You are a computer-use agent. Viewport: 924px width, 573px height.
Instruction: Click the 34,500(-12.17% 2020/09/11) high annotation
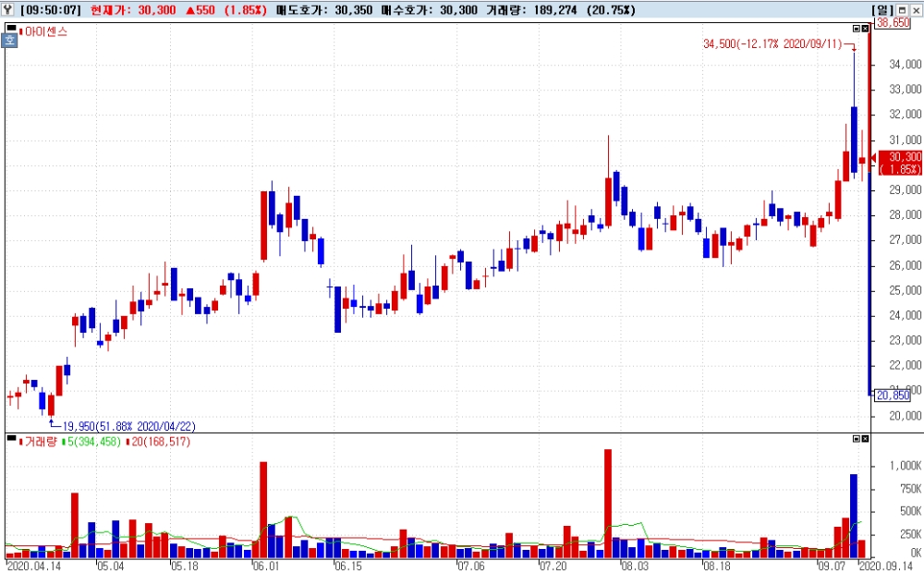(x=772, y=43)
